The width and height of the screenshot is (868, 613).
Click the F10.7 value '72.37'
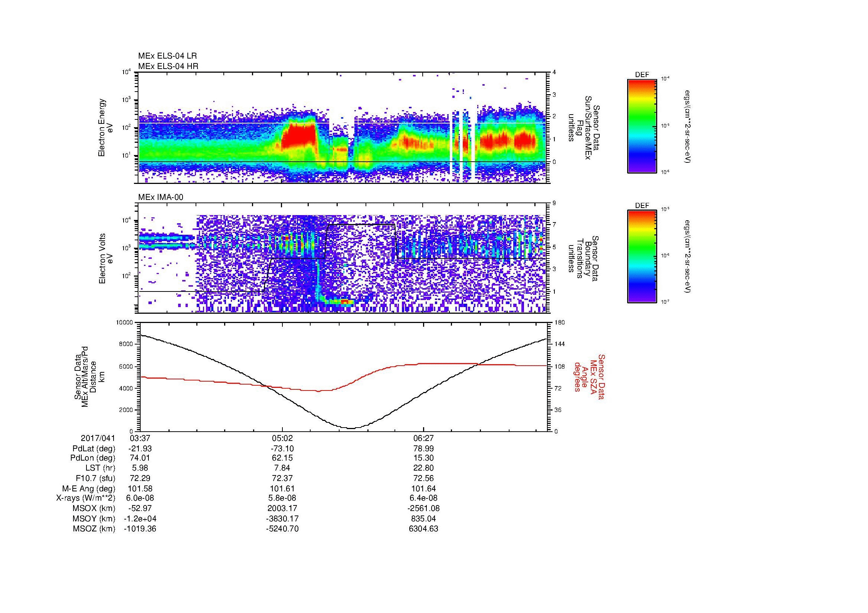point(282,478)
